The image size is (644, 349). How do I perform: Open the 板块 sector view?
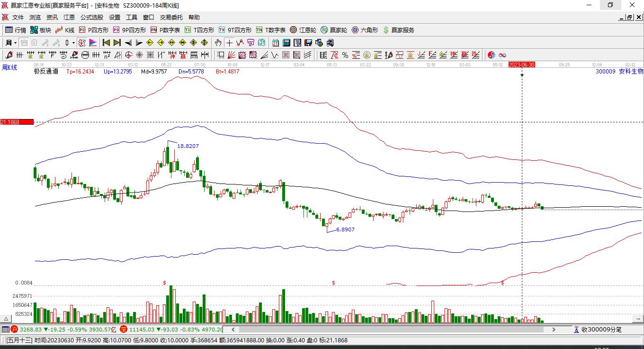point(40,30)
